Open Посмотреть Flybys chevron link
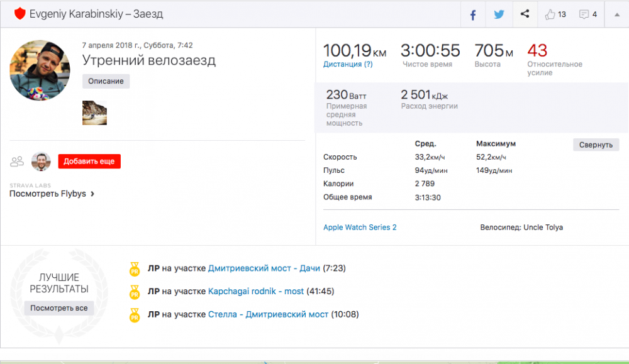 tap(52, 194)
